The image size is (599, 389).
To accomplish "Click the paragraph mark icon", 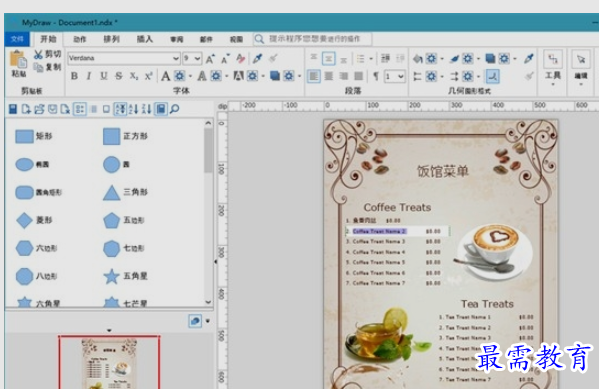I will click(376, 76).
